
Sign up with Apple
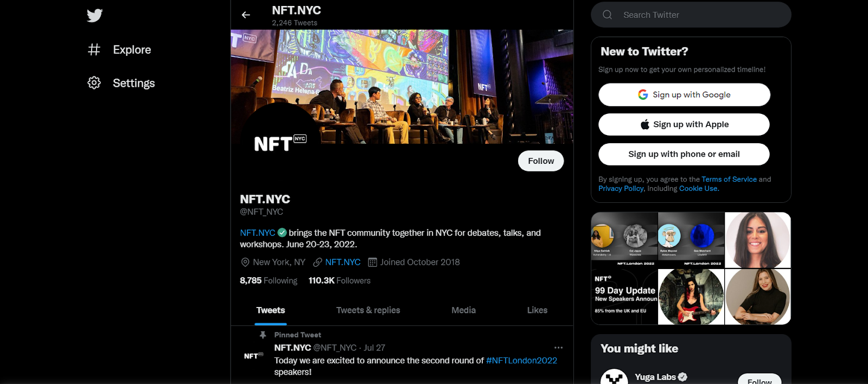pos(684,124)
